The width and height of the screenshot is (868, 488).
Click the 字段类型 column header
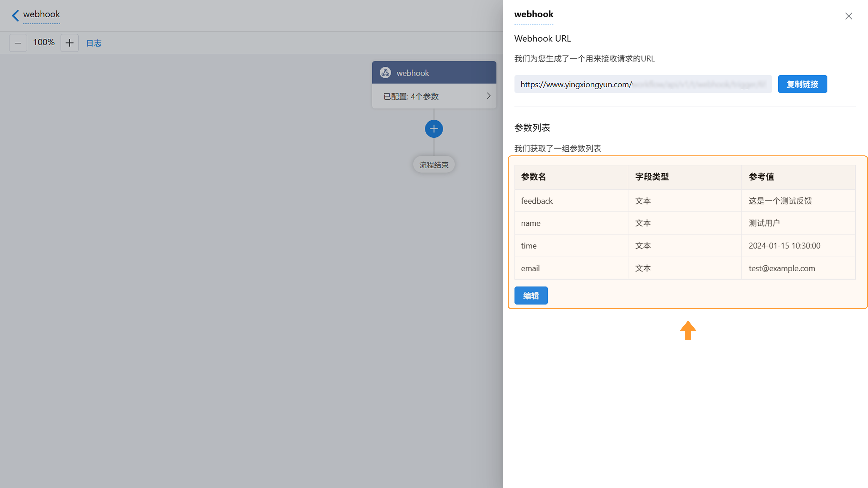tap(652, 177)
